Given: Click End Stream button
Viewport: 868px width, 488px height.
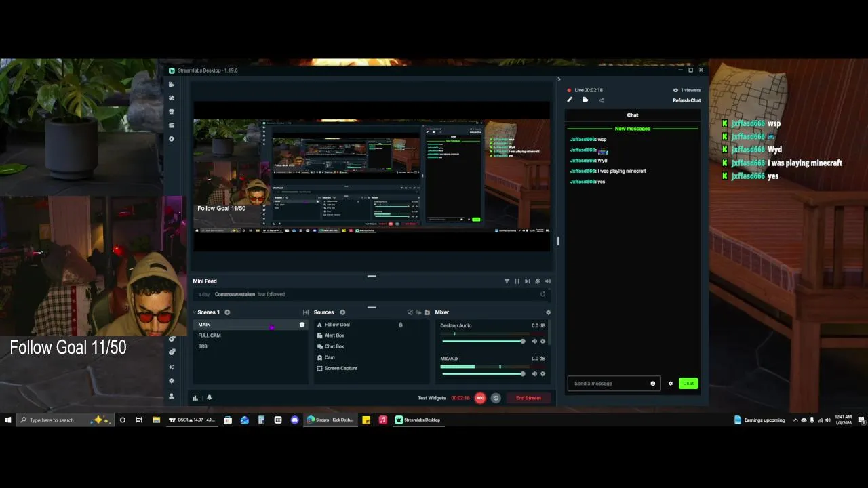Looking at the screenshot, I should (528, 398).
